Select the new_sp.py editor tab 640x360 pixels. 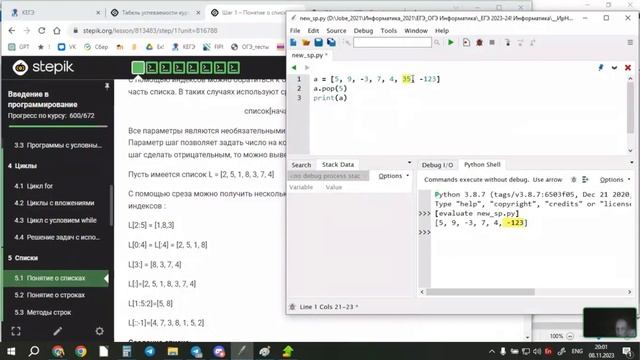309,55
